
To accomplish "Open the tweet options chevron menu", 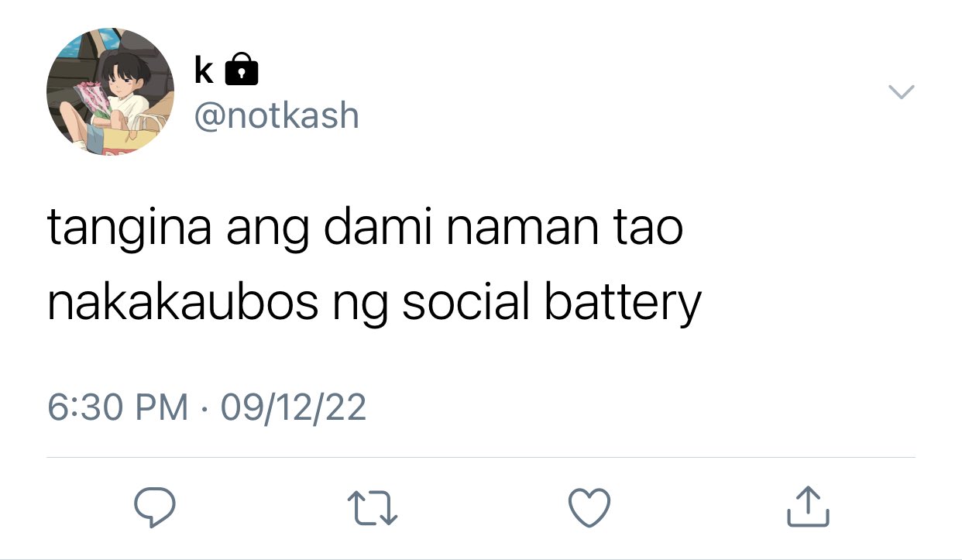I will [901, 92].
